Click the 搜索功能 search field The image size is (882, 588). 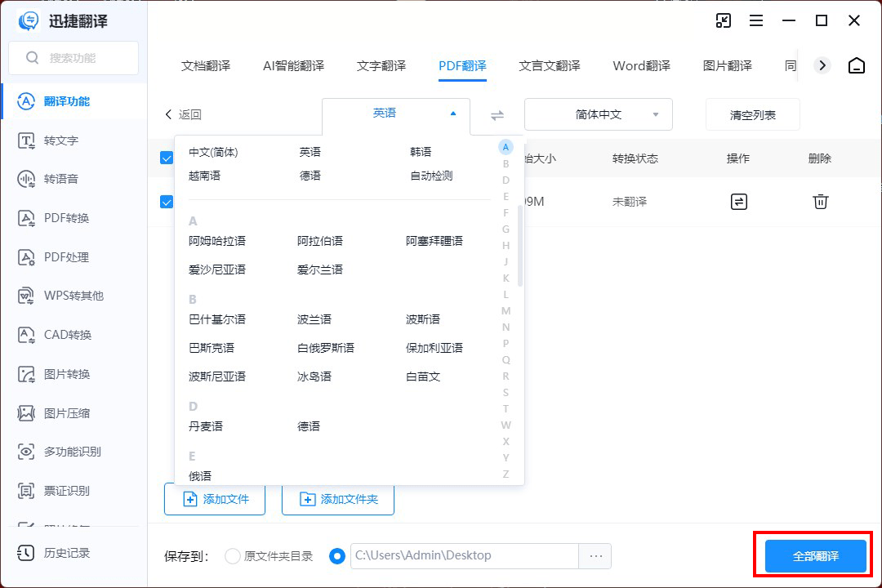coord(73,58)
